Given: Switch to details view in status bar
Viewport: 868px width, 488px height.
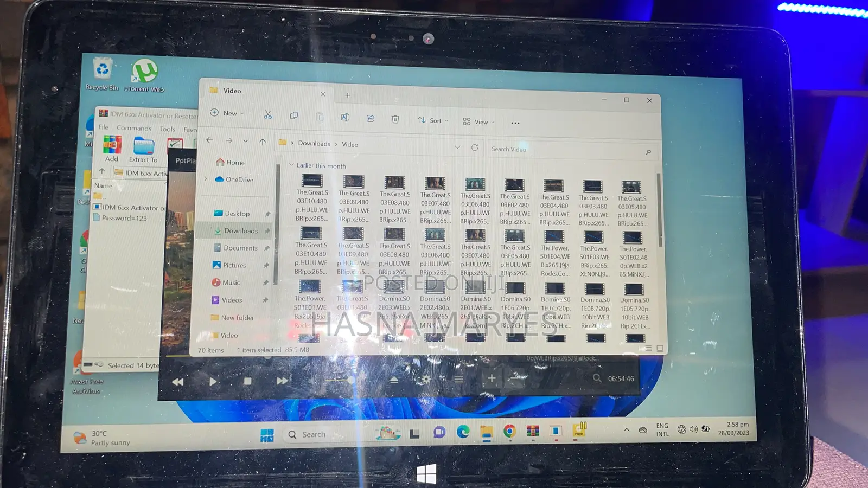Looking at the screenshot, I should tap(649, 349).
